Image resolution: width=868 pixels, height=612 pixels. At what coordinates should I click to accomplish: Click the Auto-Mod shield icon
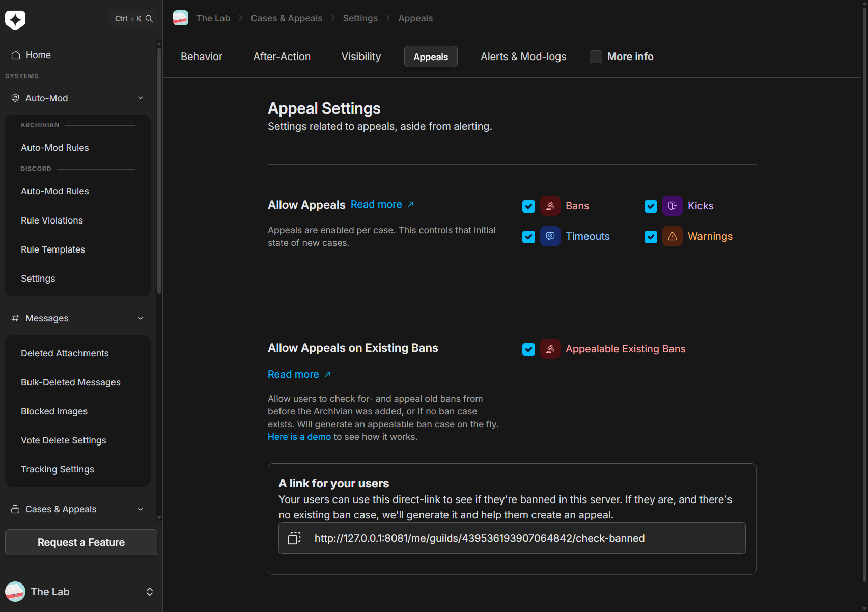(15, 98)
